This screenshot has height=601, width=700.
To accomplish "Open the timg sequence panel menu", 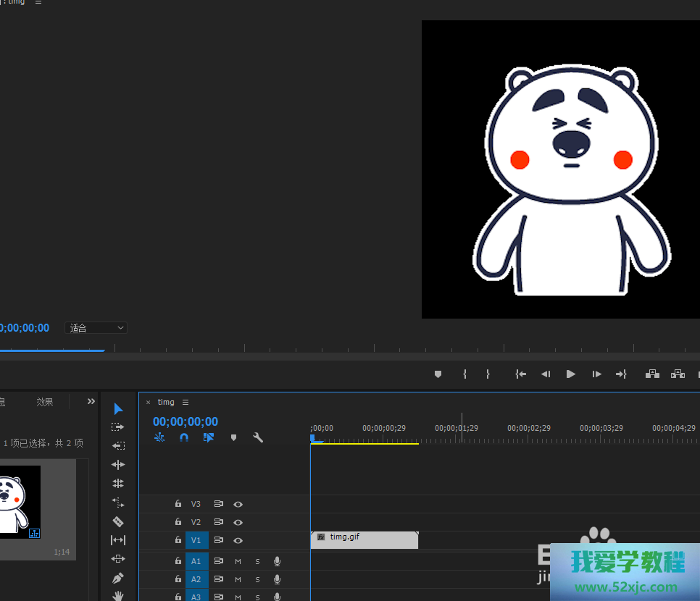I will pyautogui.click(x=186, y=402).
